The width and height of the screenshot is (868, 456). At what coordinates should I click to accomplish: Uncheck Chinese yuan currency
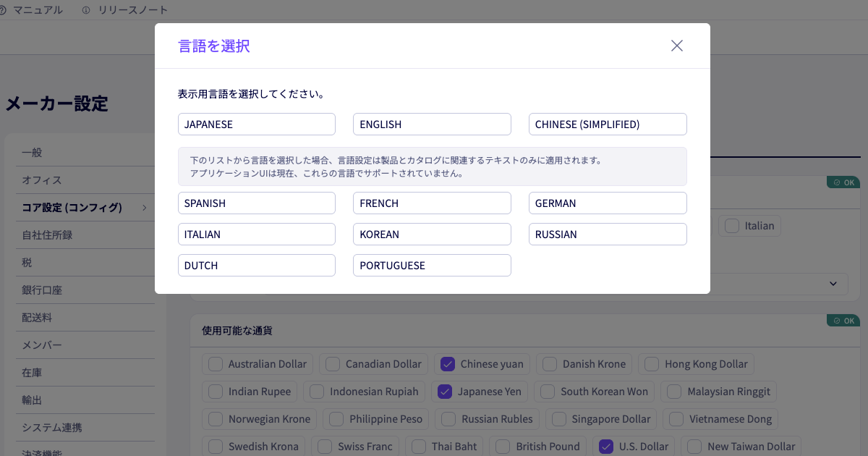448,364
